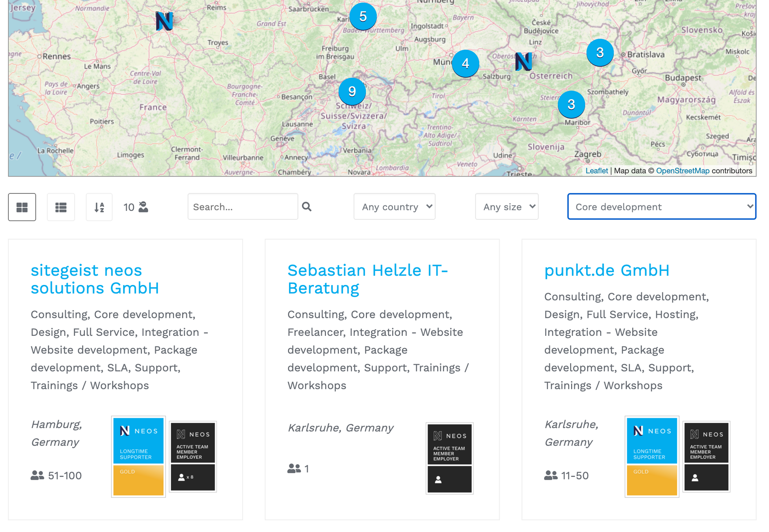Click the 10 providers count icon

click(x=143, y=207)
